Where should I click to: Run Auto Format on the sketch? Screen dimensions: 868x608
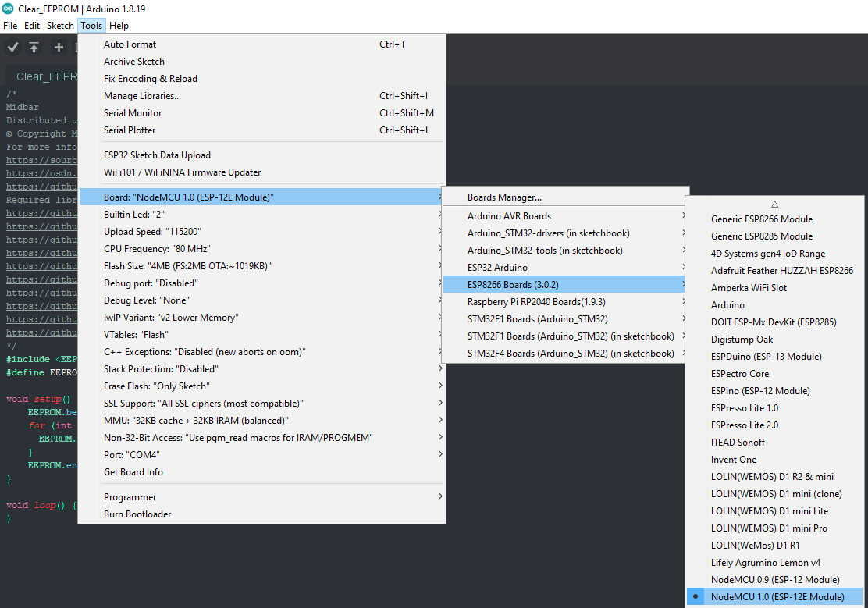point(131,44)
